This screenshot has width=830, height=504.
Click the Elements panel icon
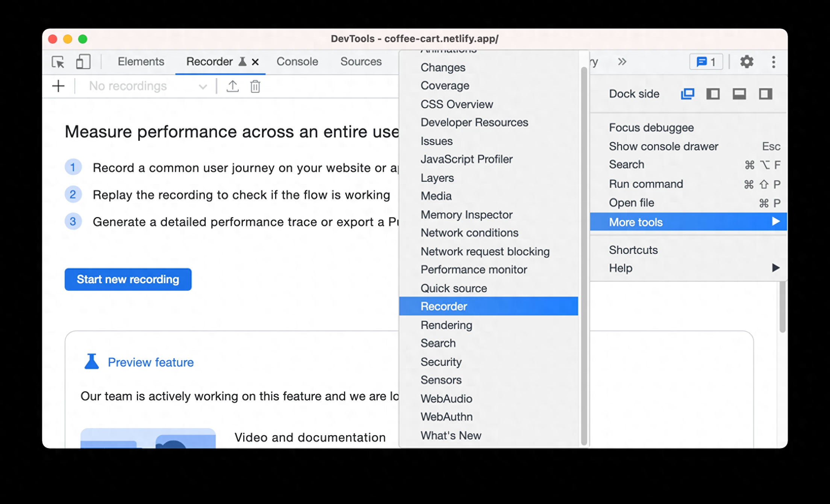click(141, 61)
